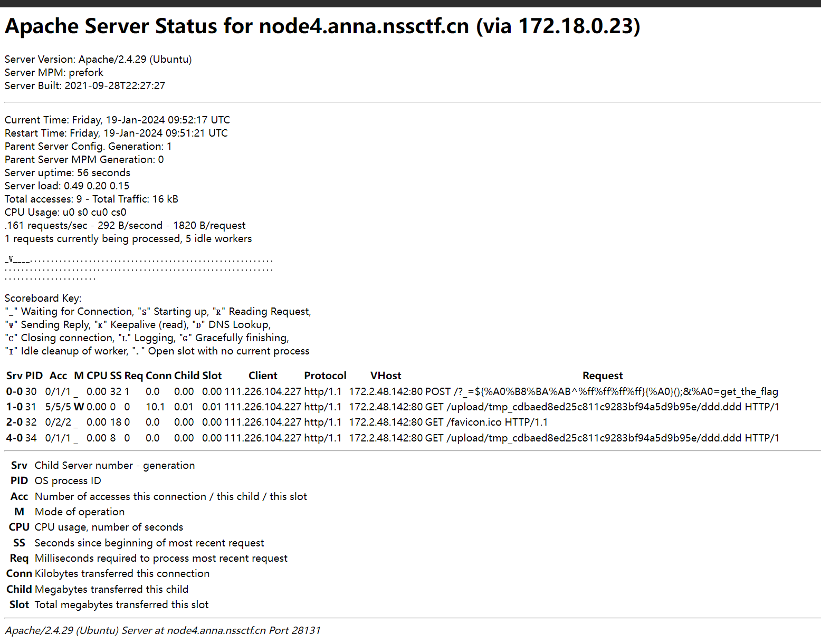This screenshot has width=821, height=644.
Task: Click the Mode of operation legend row
Action: [70, 512]
